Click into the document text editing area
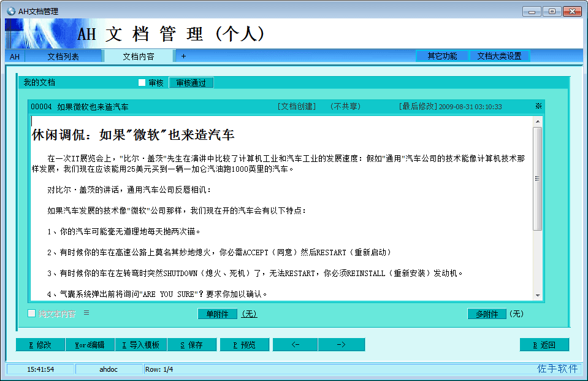This screenshot has height=381, width=588. 281,209
